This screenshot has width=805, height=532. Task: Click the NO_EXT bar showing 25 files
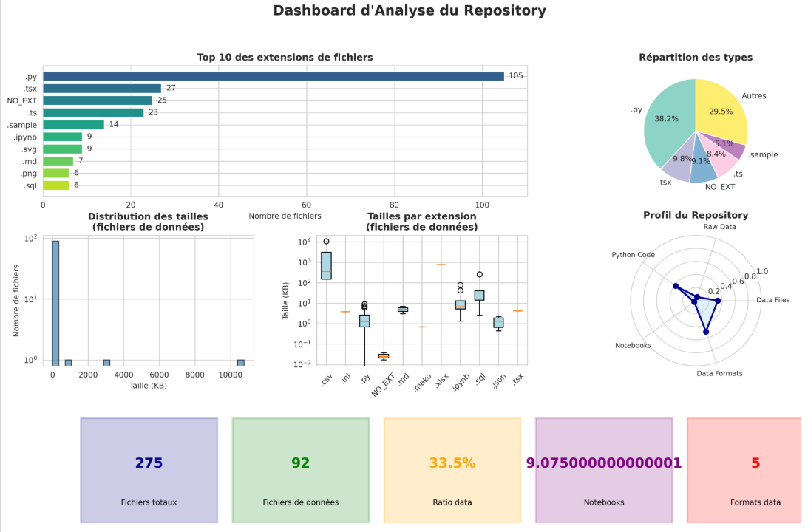tap(98, 100)
